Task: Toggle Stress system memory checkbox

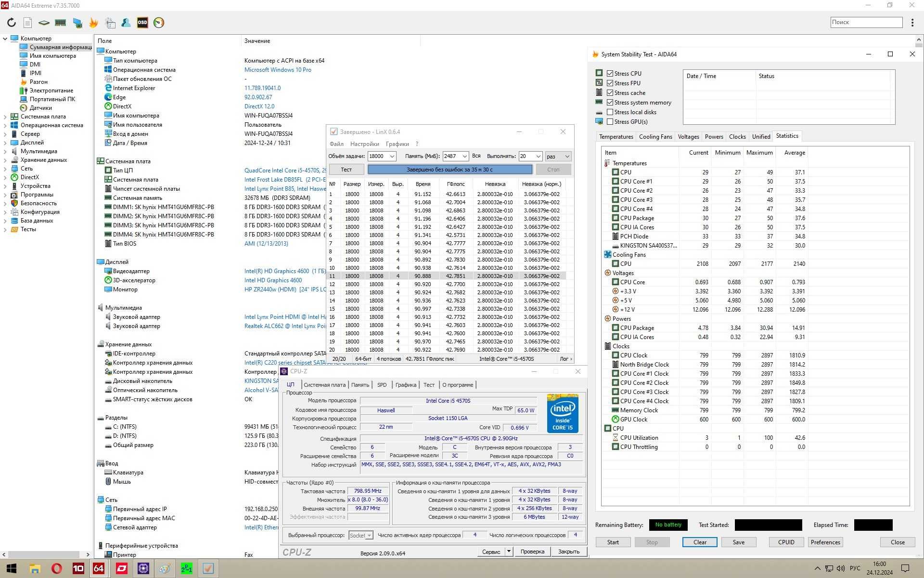Action: coord(610,102)
